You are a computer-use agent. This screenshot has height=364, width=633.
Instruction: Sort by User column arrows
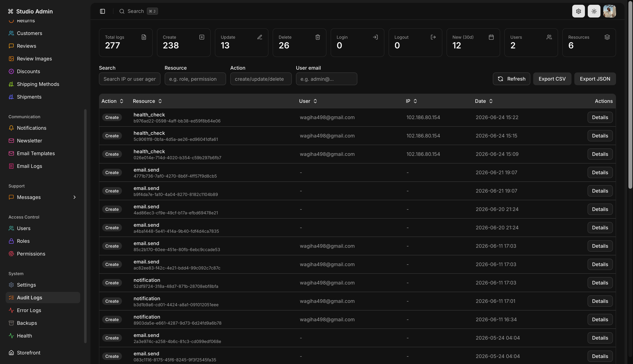315,101
